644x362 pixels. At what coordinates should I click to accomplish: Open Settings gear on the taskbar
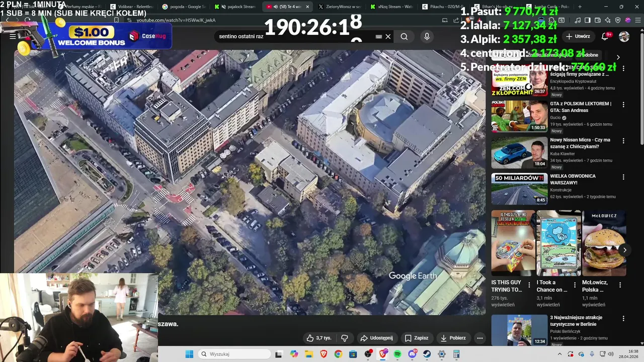[x=442, y=354]
